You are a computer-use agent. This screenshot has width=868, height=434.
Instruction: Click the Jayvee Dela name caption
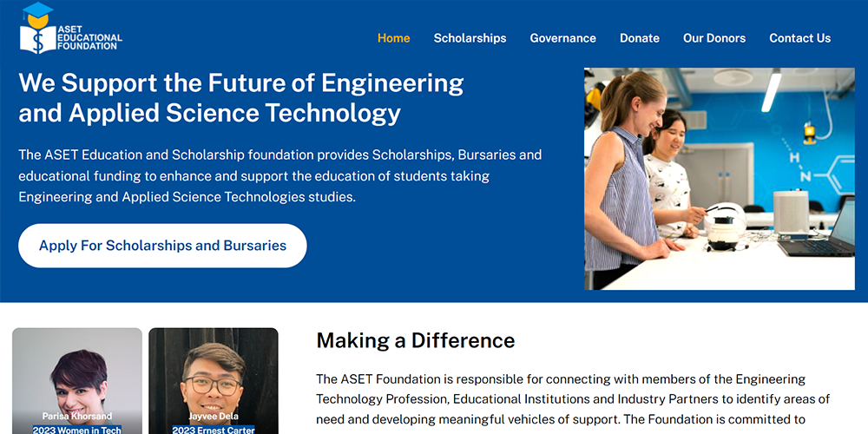[x=214, y=417]
